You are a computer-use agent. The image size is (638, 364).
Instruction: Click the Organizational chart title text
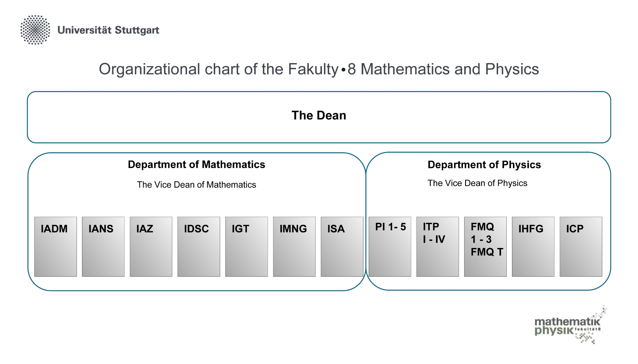point(319,69)
